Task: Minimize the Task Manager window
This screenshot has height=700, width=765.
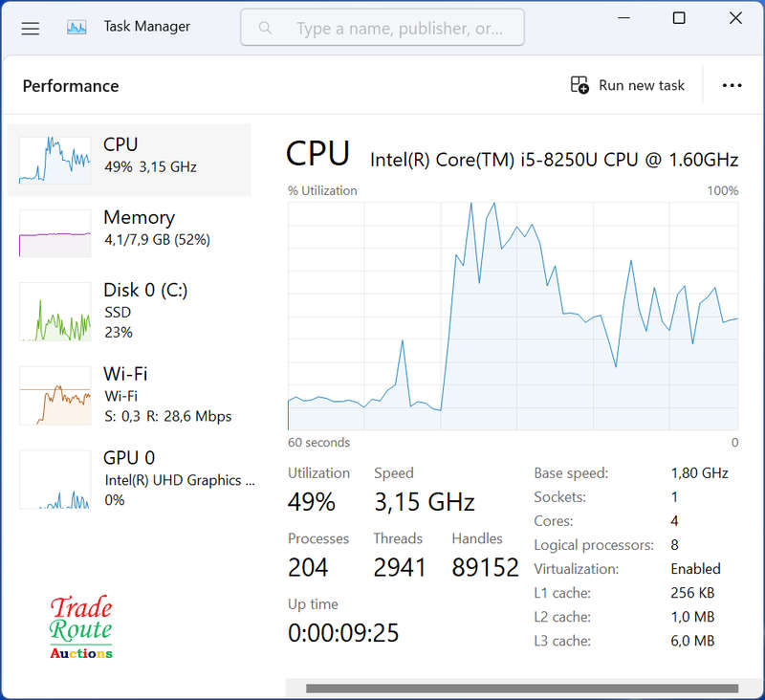Action: click(623, 18)
